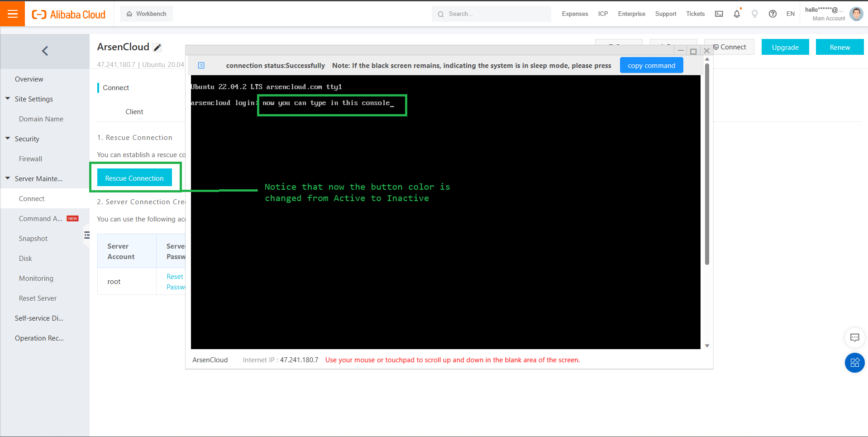
Task: Open Overview in sidebar
Action: point(29,79)
